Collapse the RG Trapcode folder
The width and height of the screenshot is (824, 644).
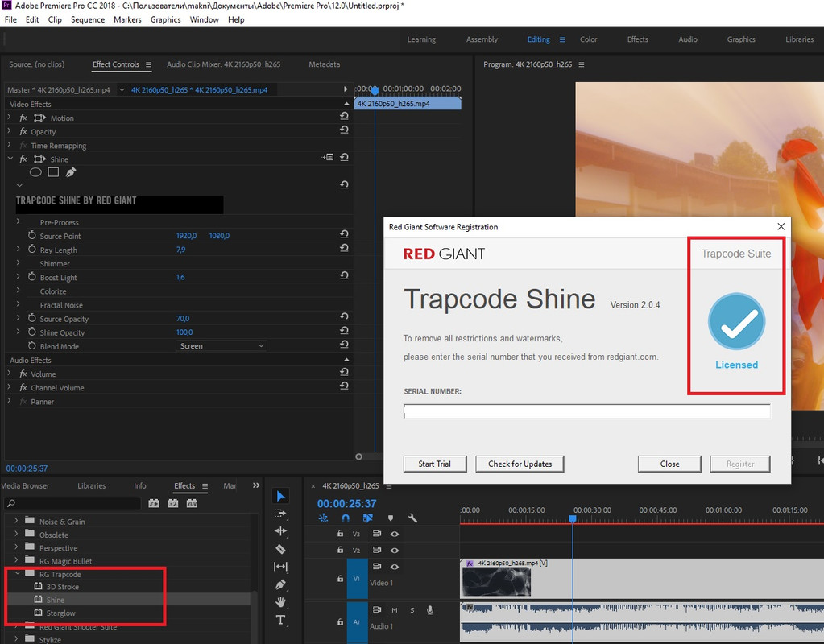tap(18, 574)
